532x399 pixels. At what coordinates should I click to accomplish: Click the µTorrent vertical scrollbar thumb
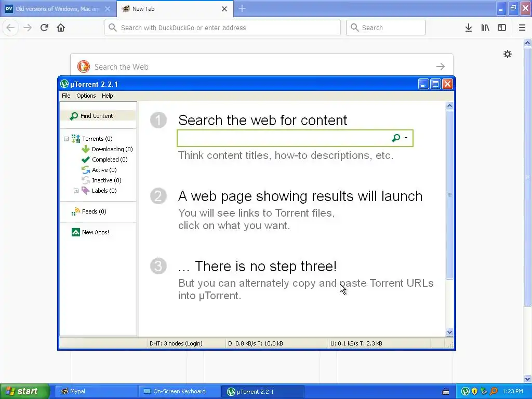pyautogui.click(x=449, y=195)
